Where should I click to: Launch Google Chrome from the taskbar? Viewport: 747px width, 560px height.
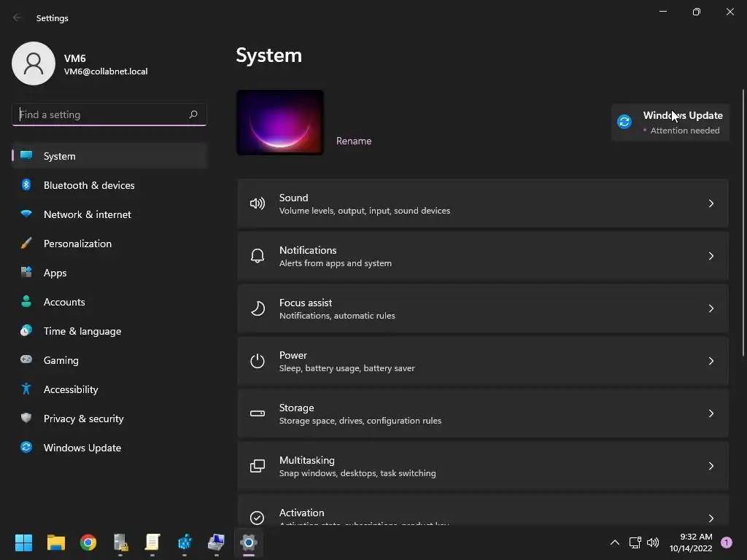pos(88,542)
